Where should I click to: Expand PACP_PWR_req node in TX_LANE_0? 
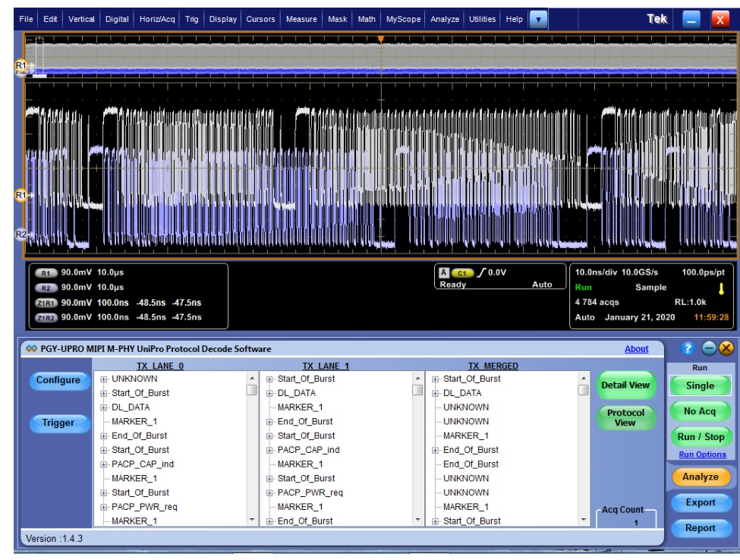103,507
